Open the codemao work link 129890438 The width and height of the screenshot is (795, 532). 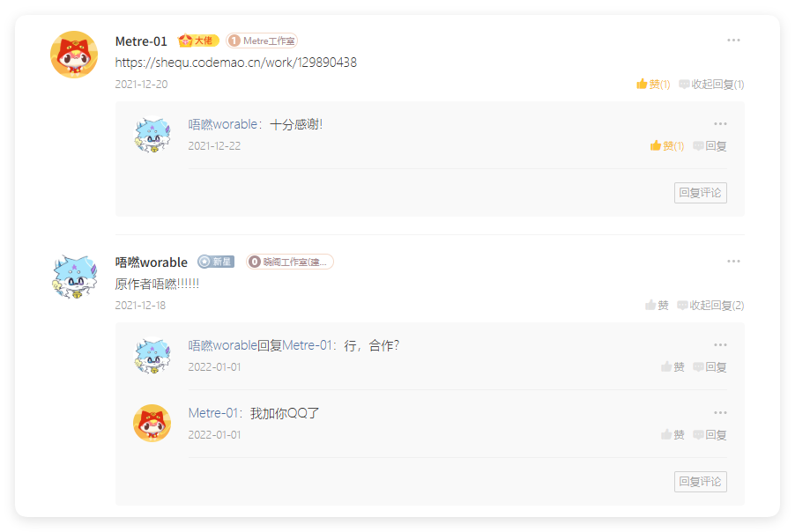235,63
